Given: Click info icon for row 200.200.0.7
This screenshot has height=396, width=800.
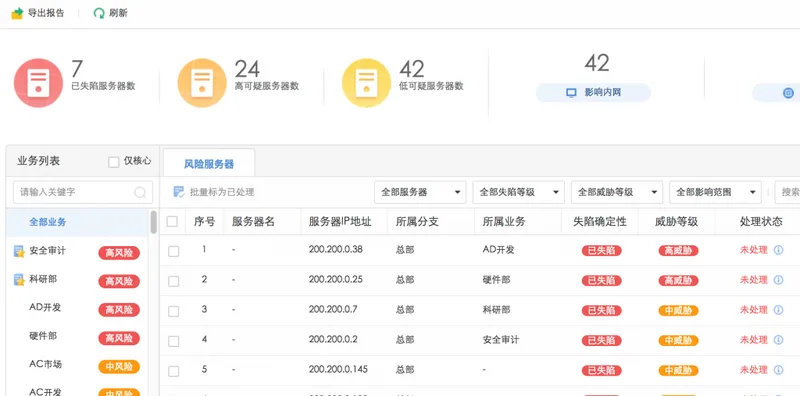Looking at the screenshot, I should tap(778, 310).
